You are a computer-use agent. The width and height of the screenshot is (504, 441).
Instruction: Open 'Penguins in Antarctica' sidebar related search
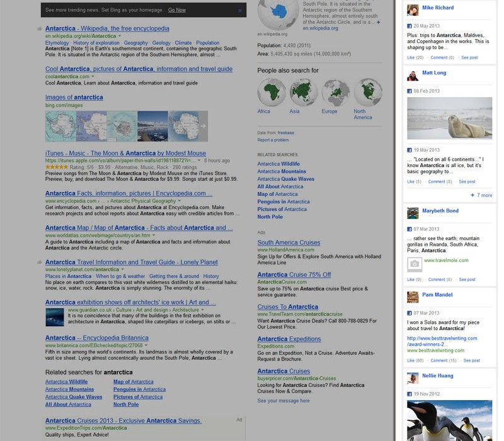click(283, 202)
